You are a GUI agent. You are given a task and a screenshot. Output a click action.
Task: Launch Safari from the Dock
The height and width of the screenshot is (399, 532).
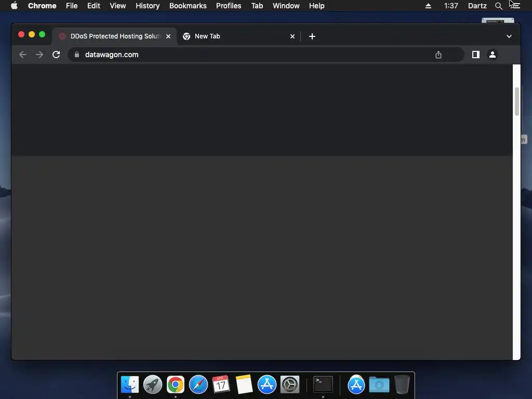coord(198,384)
